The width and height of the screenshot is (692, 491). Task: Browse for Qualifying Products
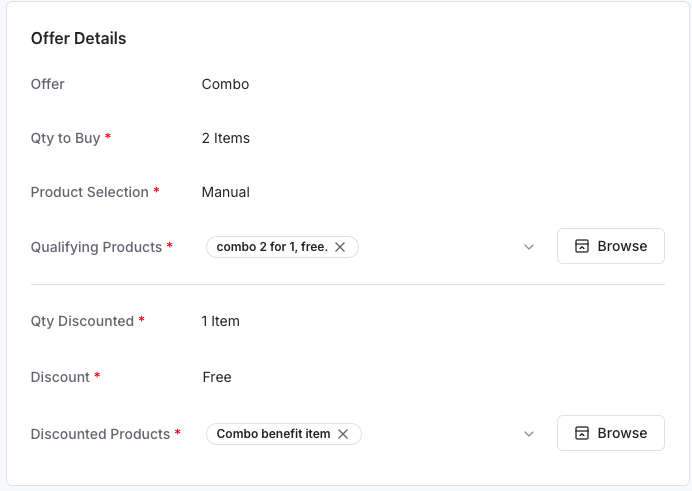610,246
